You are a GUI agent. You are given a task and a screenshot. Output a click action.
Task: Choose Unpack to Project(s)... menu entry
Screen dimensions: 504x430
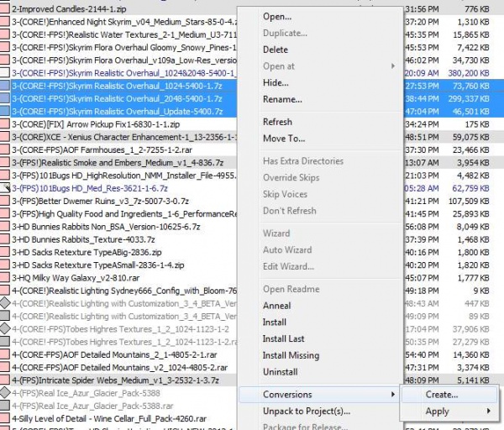pyautogui.click(x=306, y=411)
